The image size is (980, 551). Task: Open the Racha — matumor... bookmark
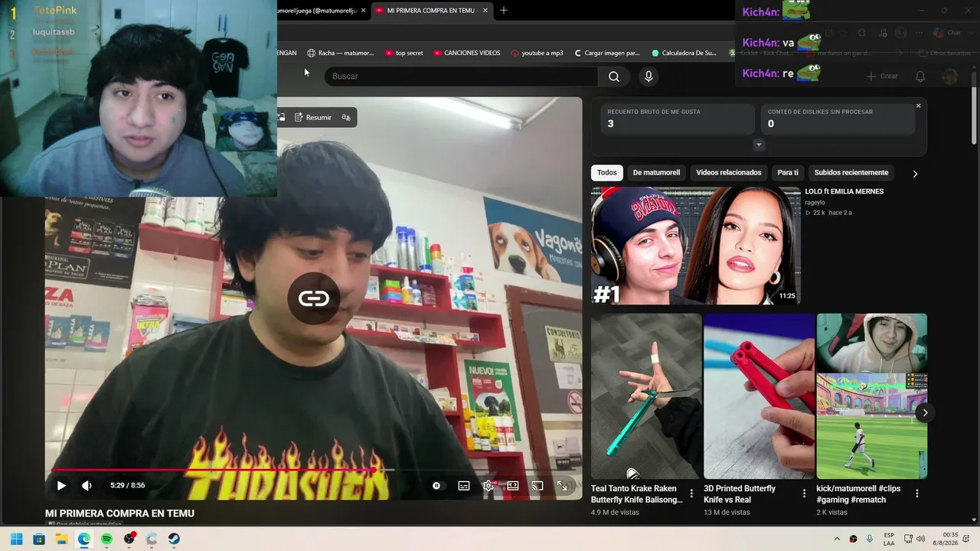tap(341, 53)
